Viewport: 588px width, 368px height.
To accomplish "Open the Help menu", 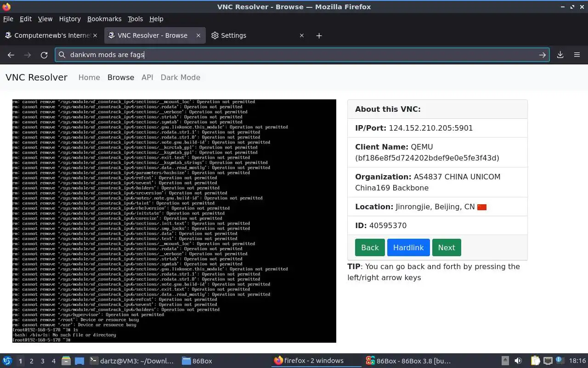I will [x=156, y=19].
